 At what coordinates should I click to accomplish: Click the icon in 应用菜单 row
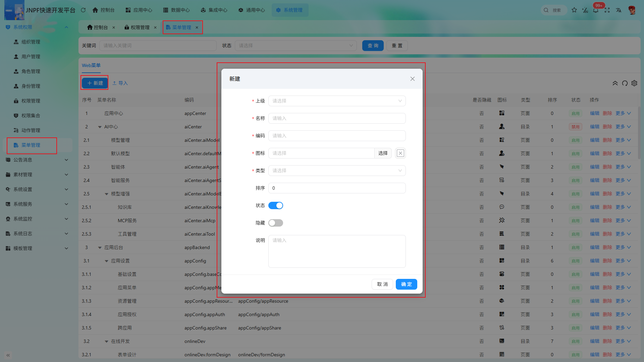click(x=502, y=288)
